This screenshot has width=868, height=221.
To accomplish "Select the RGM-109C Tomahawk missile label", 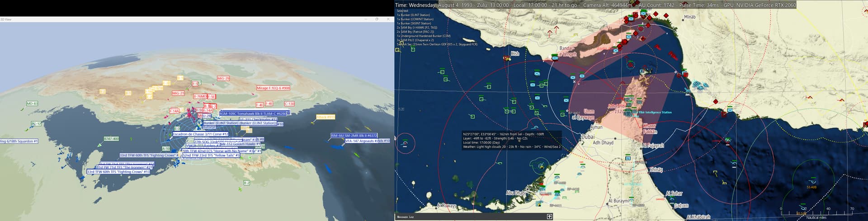I will [253, 113].
